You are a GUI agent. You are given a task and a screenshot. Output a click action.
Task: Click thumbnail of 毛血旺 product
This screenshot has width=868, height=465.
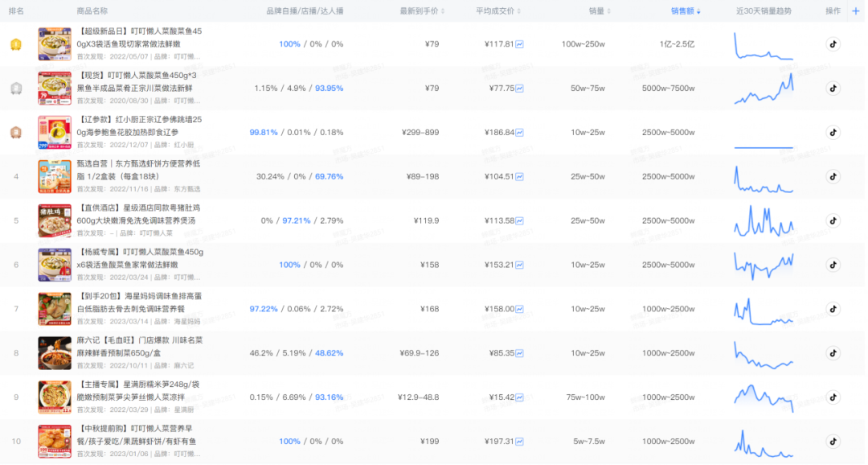point(55,354)
